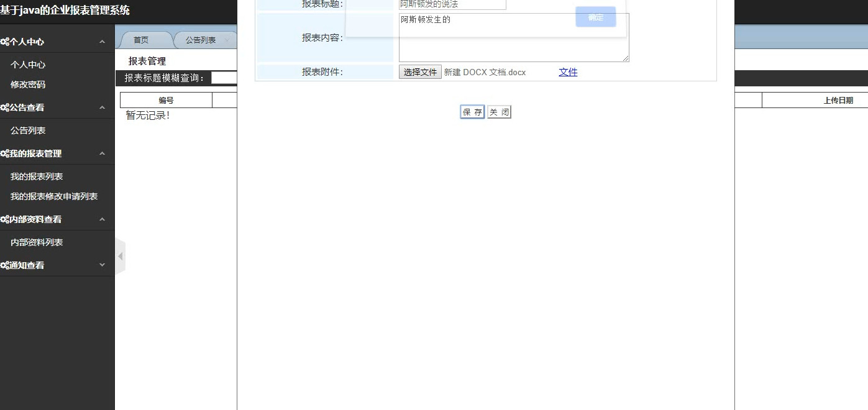Click the 基于java的企业报表管理系统 title

tap(65, 11)
